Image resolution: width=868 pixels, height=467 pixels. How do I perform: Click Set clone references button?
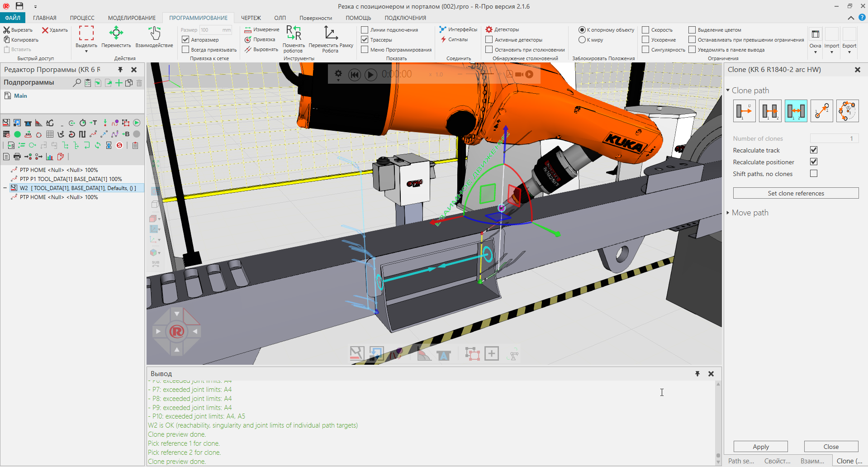coord(796,193)
